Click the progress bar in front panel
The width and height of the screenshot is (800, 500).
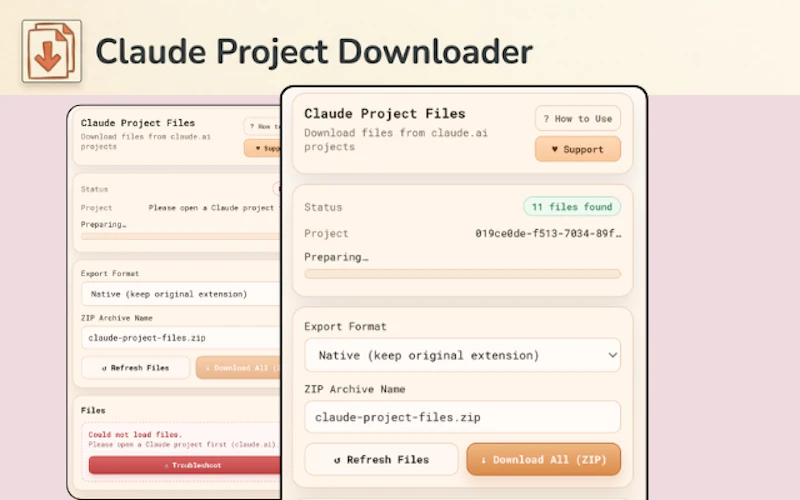(462, 274)
